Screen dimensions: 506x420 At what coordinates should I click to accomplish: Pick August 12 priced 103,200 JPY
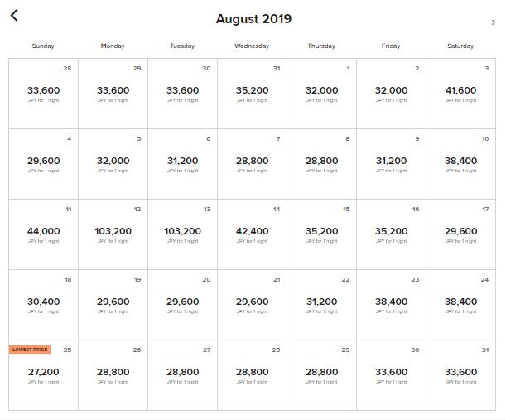(113, 234)
